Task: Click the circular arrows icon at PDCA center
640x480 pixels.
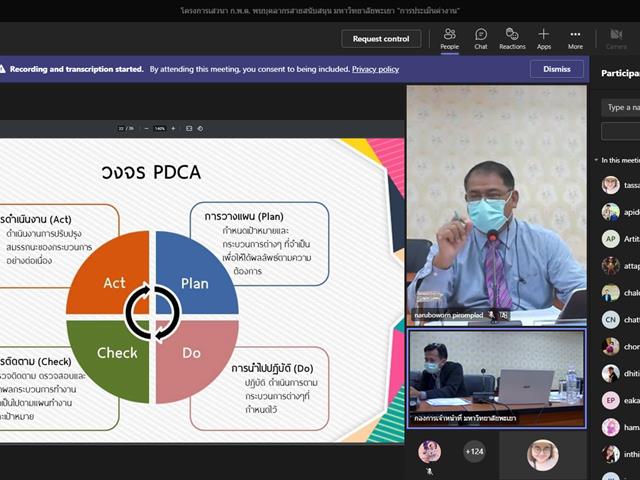Action: 153,312
